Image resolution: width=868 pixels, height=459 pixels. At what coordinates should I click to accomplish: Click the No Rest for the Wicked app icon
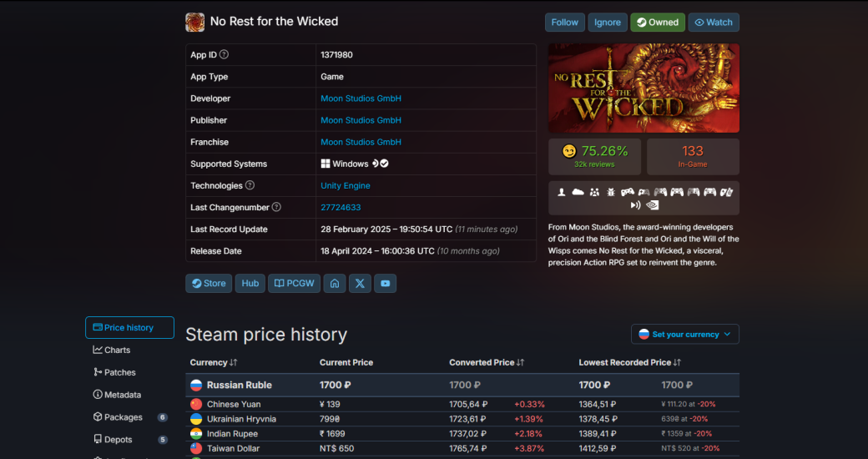[194, 23]
